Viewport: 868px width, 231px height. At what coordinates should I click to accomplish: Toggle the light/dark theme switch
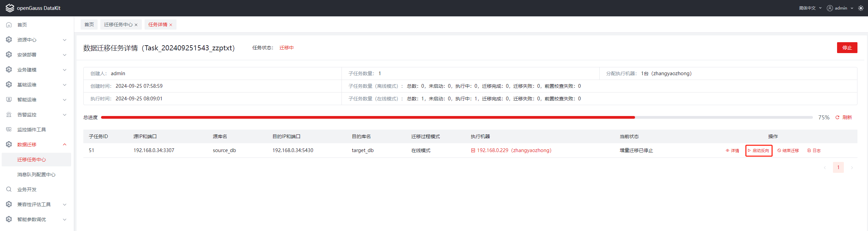(x=861, y=8)
